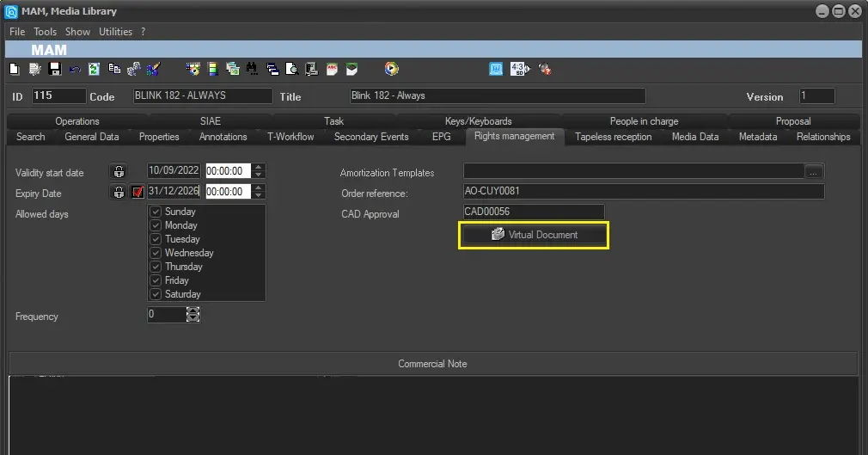The width and height of the screenshot is (868, 455).
Task: Click the lock icon beside Expiry Date
Action: pyautogui.click(x=119, y=192)
